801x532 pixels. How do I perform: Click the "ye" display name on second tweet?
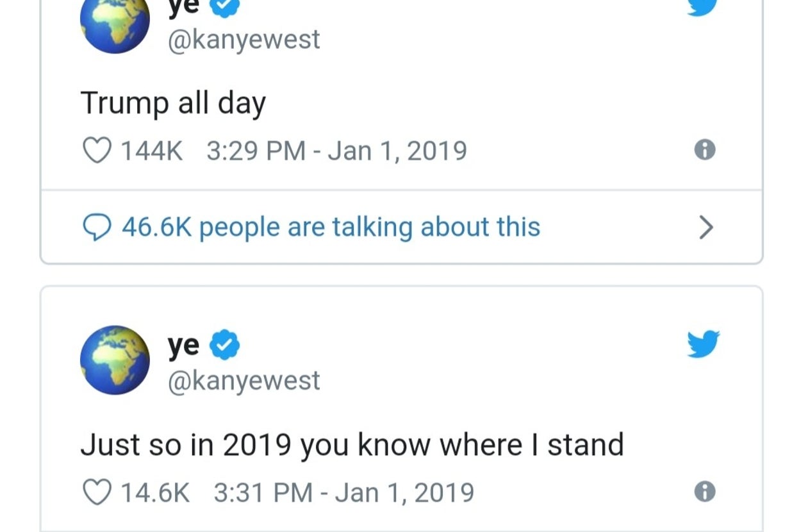tap(183, 346)
